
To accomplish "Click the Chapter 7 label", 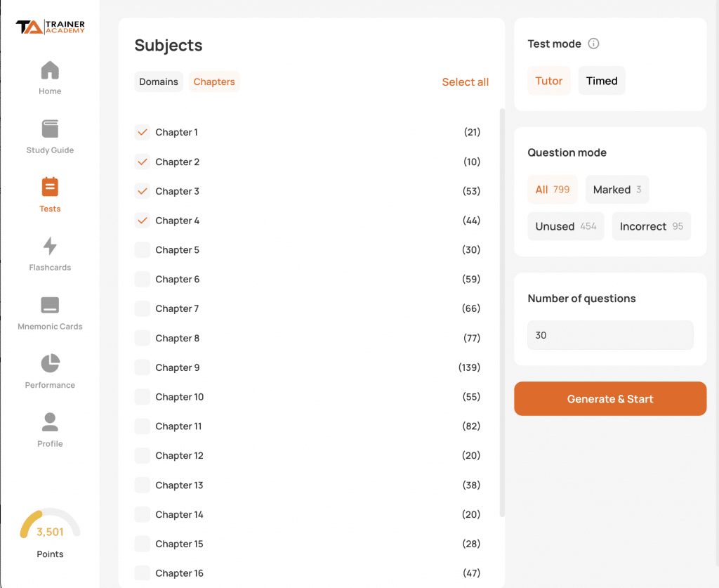I will click(x=177, y=308).
